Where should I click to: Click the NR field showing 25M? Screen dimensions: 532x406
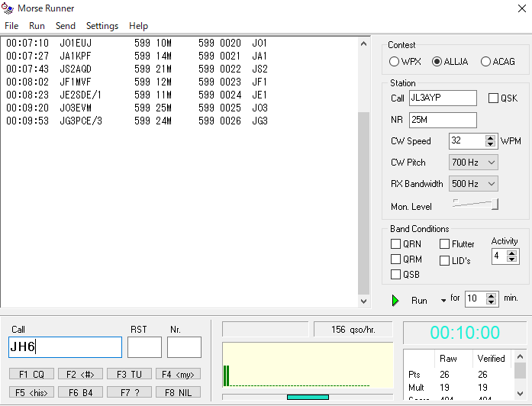443,120
